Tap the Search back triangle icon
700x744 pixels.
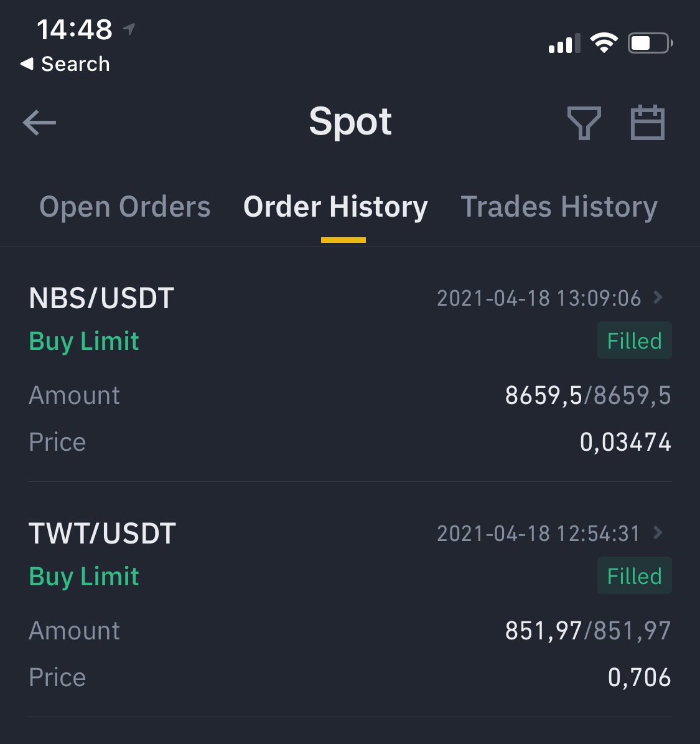[27, 64]
